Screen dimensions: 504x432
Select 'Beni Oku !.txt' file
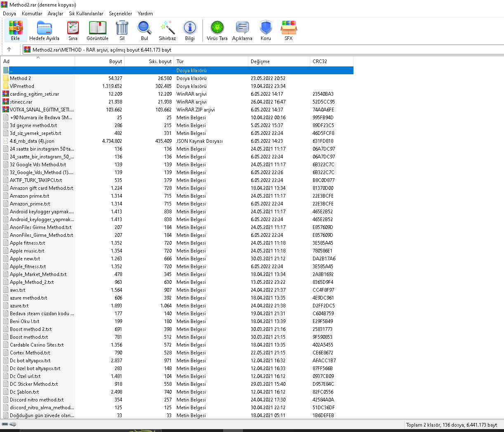tap(24, 321)
